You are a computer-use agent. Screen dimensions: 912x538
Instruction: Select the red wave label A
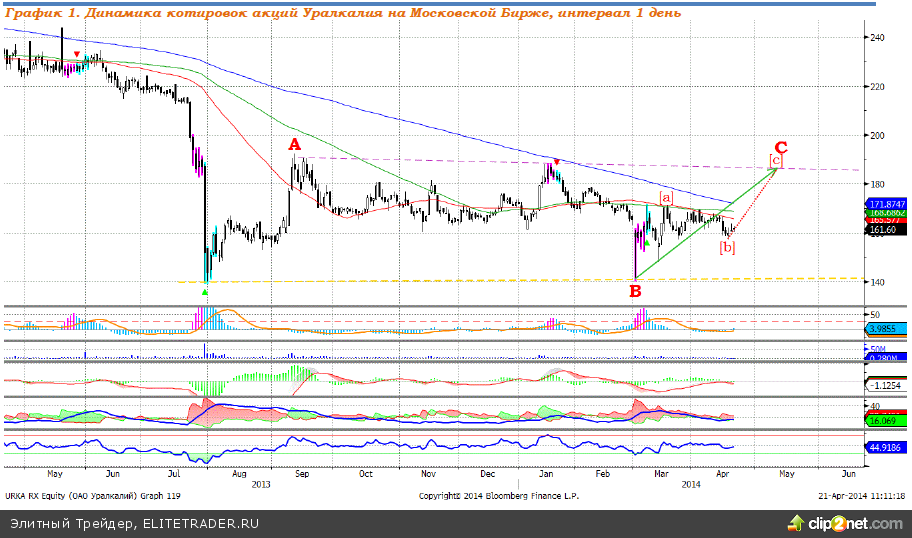click(x=295, y=145)
